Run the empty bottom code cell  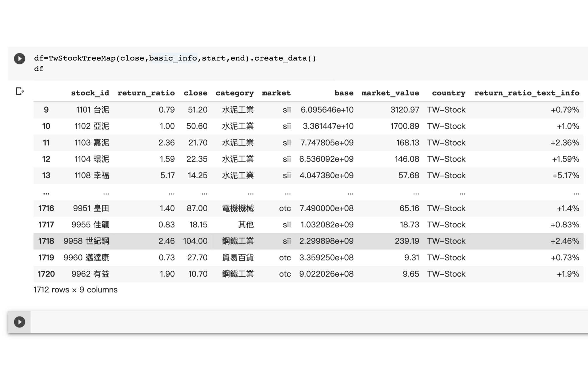pyautogui.click(x=20, y=322)
